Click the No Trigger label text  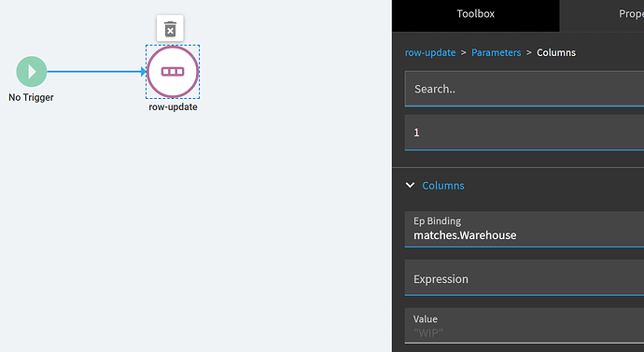click(31, 97)
